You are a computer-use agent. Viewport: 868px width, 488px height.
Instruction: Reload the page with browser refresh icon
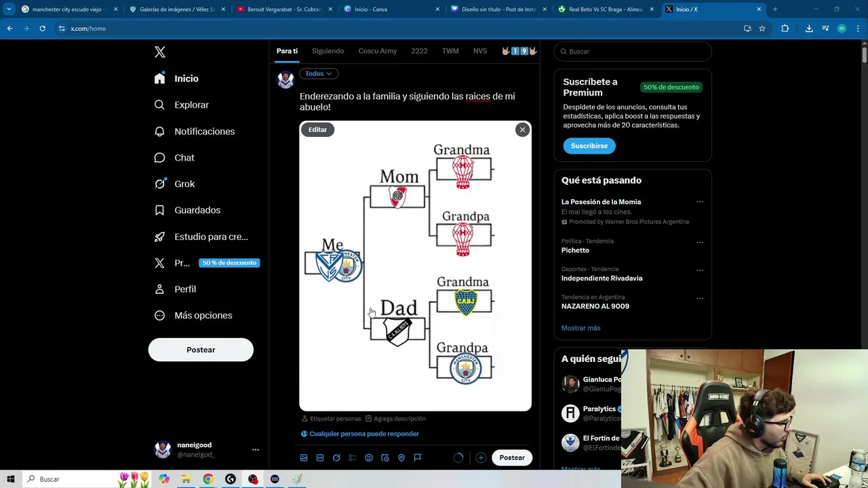coord(42,28)
